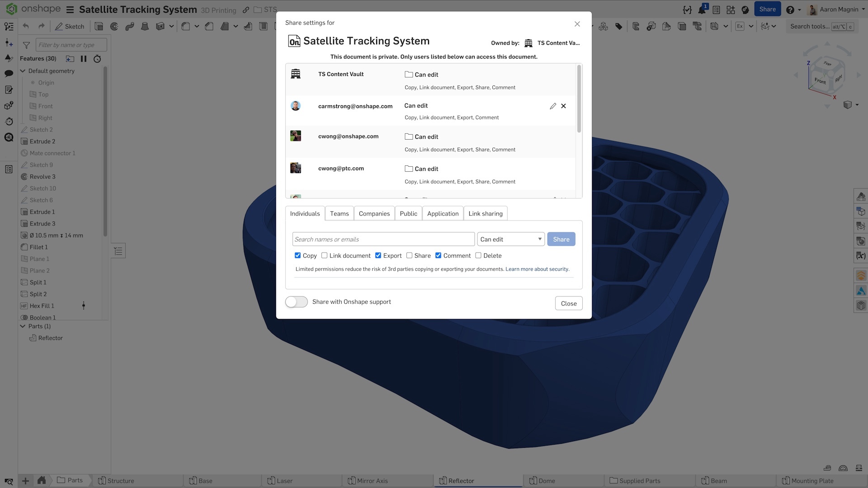Click the pencil edit icon for carmstrong@onshape.com
Image resolution: width=868 pixels, height=488 pixels.
pyautogui.click(x=552, y=106)
